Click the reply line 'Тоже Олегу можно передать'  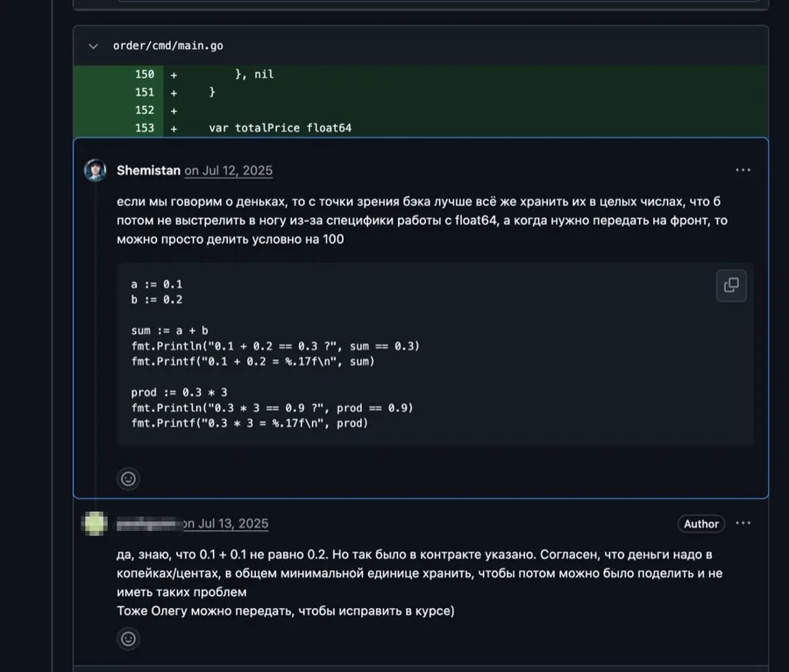click(x=286, y=612)
